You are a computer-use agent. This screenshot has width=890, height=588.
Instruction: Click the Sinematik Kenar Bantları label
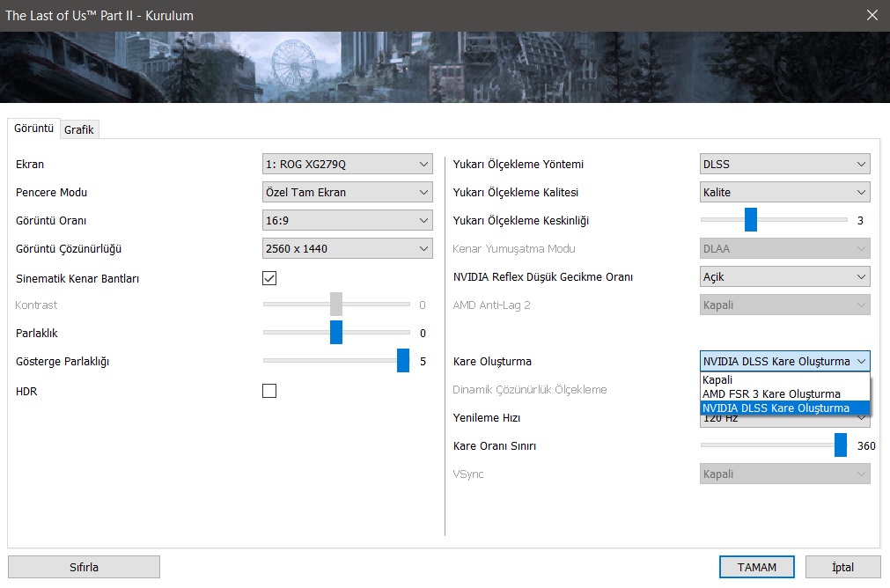pos(77,279)
